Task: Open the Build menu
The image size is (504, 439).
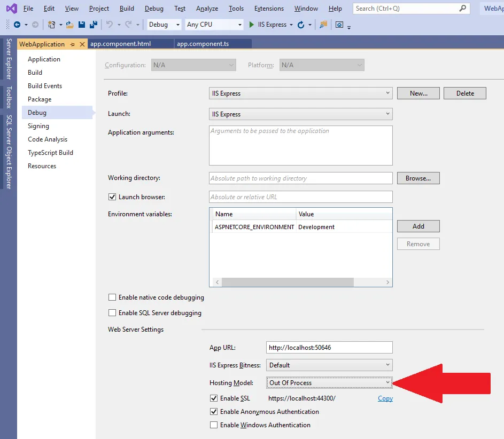Action: (127, 9)
